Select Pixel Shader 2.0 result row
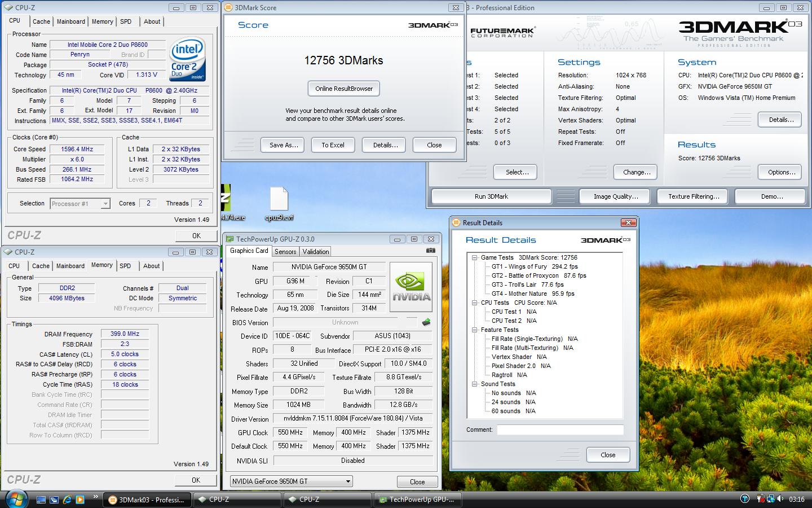This screenshot has height=508, width=812. click(521, 366)
